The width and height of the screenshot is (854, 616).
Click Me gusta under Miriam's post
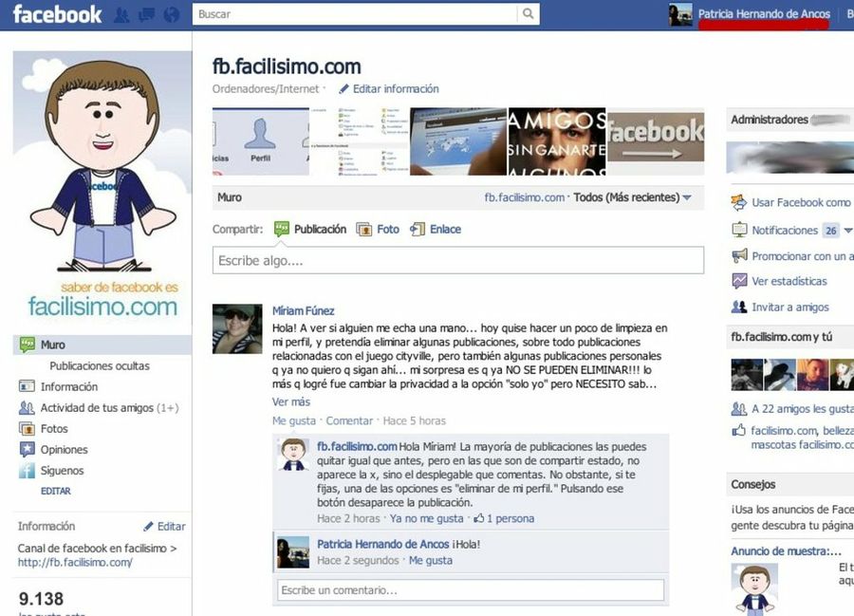294,420
